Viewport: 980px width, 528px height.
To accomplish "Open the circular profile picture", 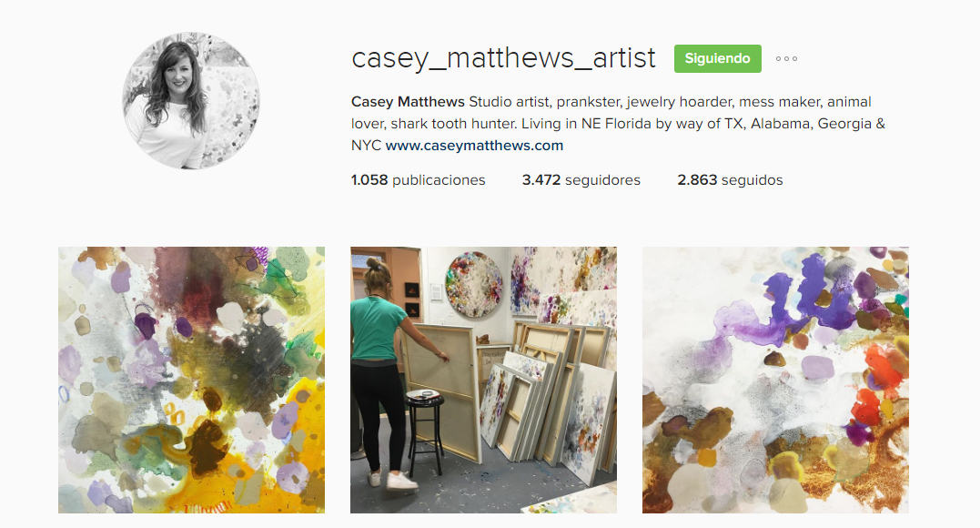I will coord(190,101).
